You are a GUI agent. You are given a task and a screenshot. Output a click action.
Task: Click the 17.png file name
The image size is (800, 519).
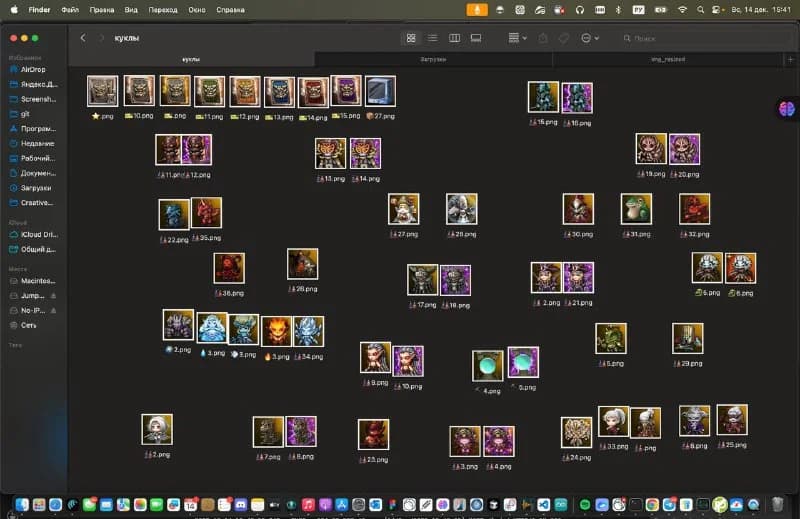423,305
